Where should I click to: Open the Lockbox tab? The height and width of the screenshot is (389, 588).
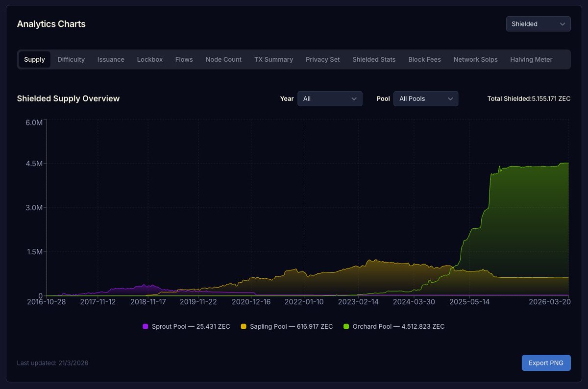click(x=150, y=59)
